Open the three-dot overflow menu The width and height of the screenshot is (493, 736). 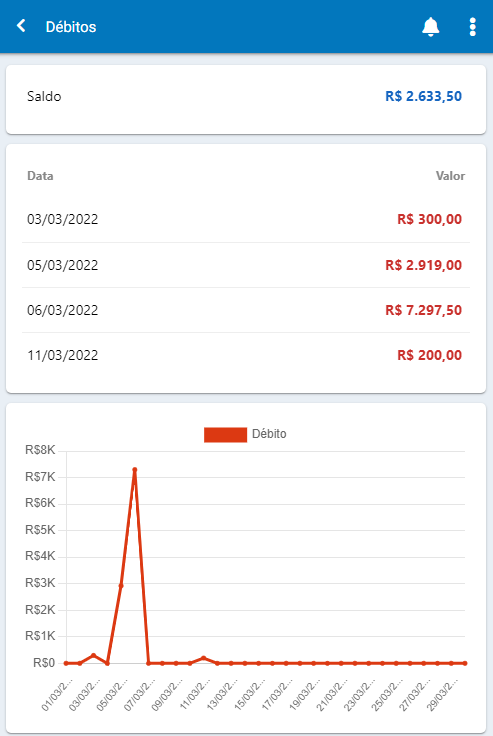pos(473,27)
